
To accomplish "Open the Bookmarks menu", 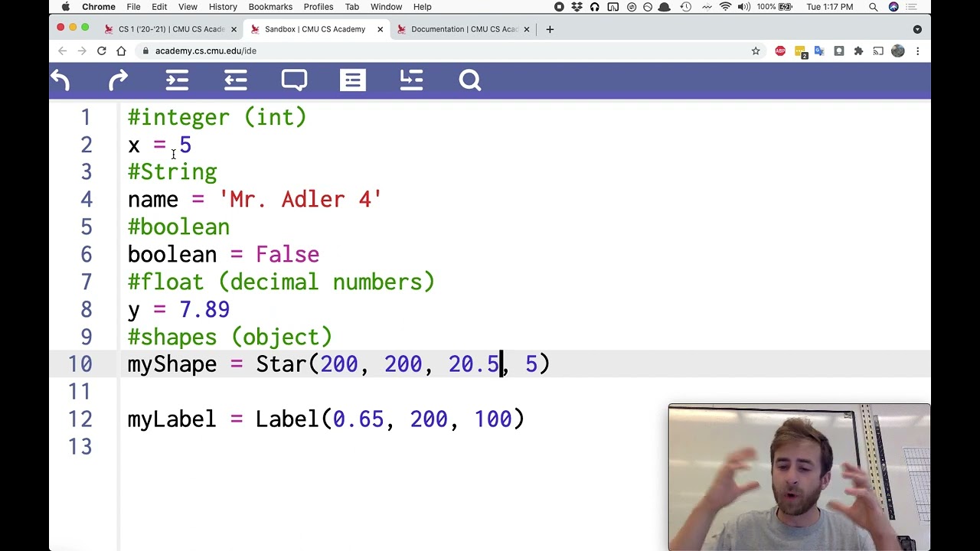I will click(x=270, y=7).
